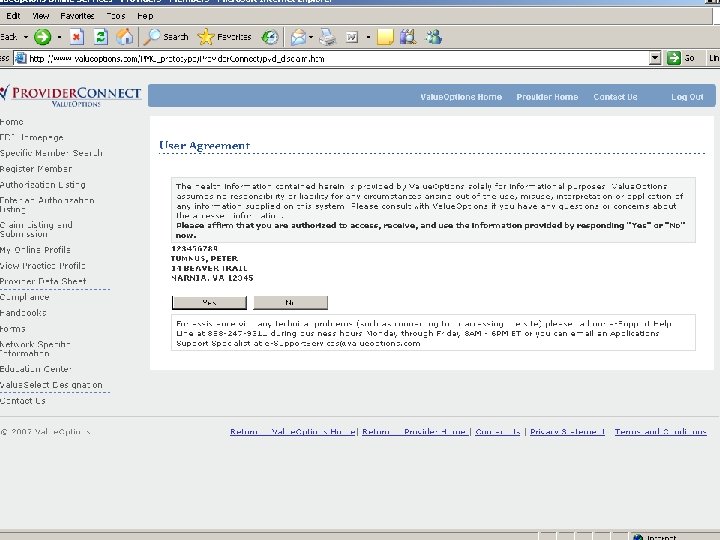Open the Edit icon dropdown arrow
Screen dimensions: 720x540
click(x=368, y=37)
